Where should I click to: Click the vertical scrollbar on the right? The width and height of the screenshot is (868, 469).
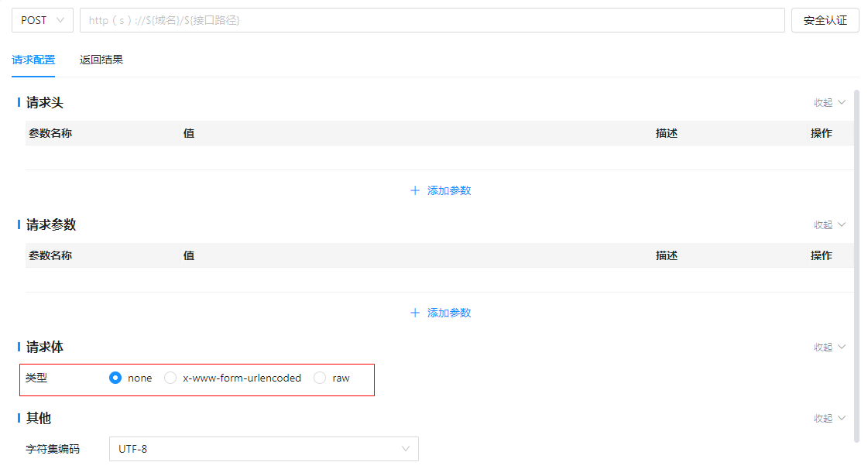point(856,263)
